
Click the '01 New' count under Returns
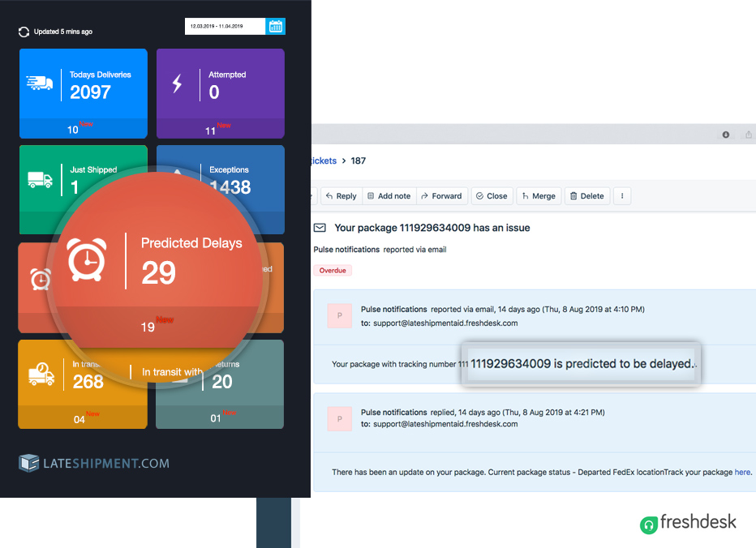click(x=223, y=417)
